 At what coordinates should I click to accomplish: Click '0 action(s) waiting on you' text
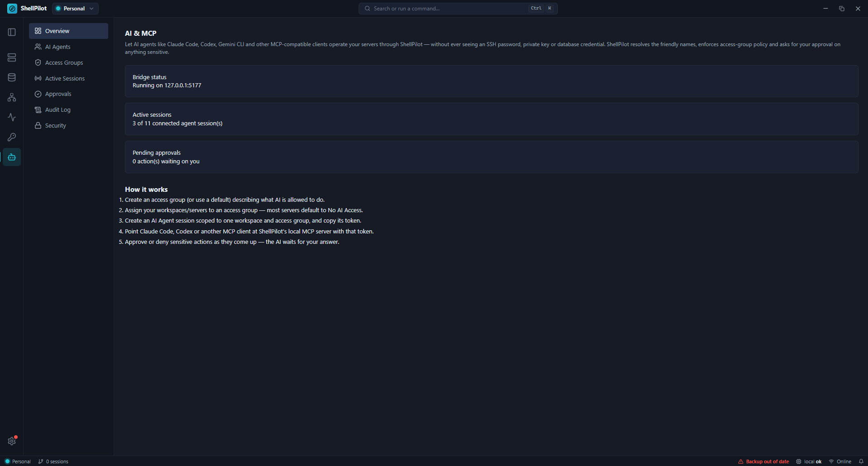(x=166, y=162)
